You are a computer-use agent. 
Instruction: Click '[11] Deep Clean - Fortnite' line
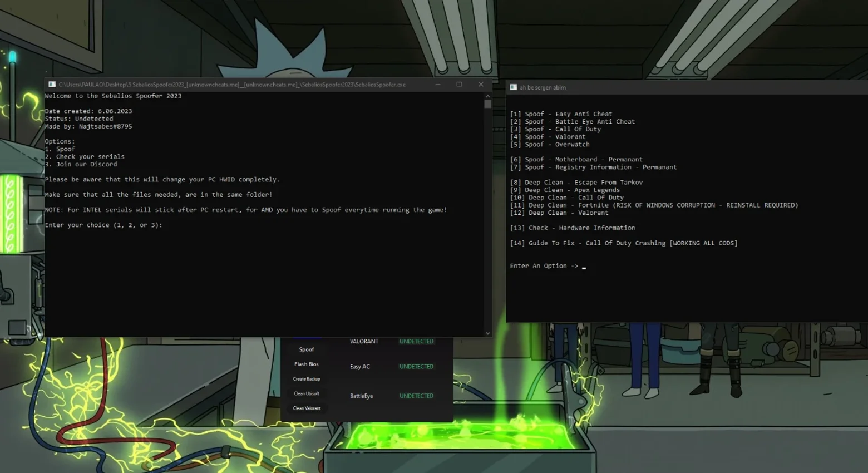click(x=654, y=205)
